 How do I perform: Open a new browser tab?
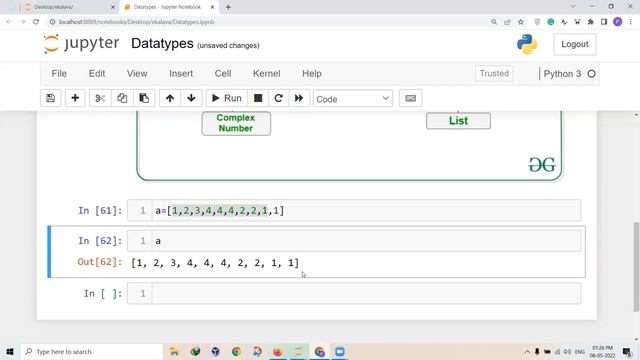228,7
